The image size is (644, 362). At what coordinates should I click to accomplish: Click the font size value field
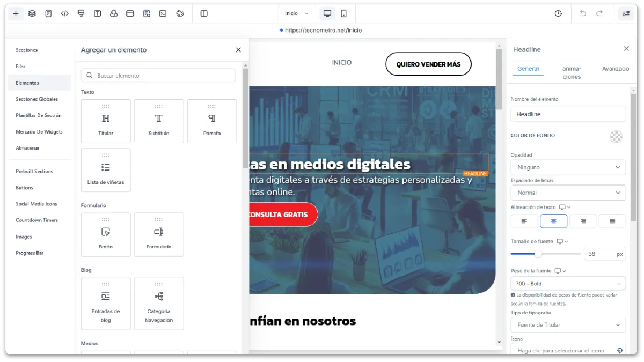(x=598, y=254)
